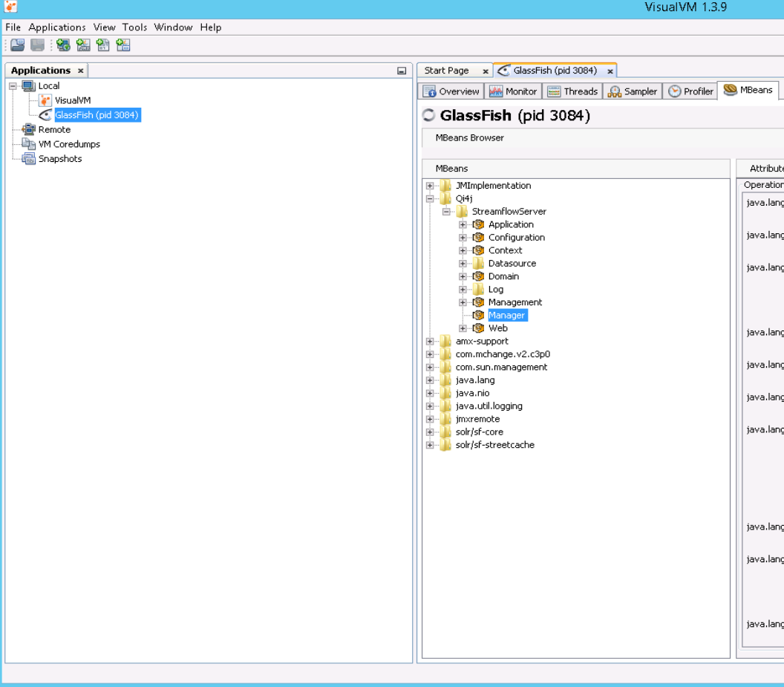Viewport: 784px width, 687px height.
Task: Click the Local computer icon
Action: (28, 86)
